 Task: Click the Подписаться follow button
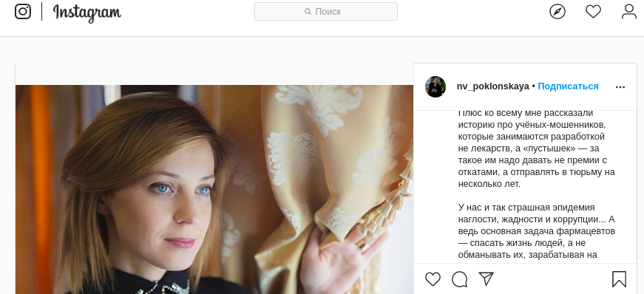tap(568, 86)
